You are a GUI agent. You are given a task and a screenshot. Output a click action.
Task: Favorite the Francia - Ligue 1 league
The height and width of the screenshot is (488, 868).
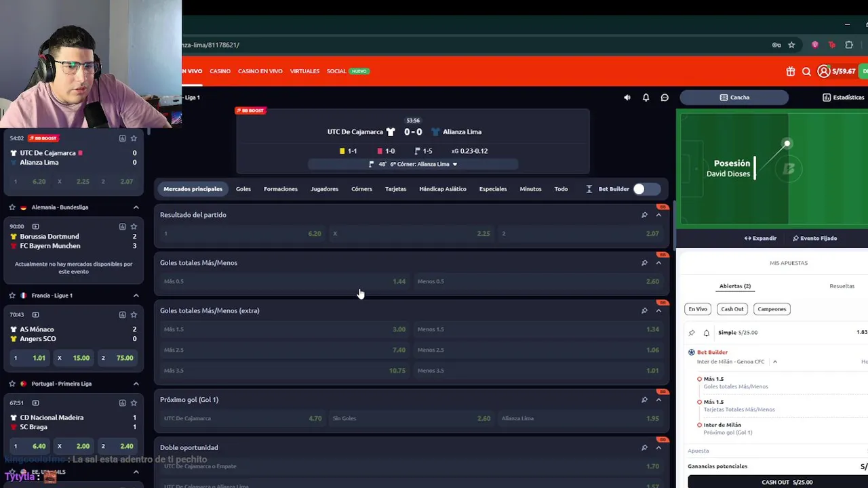12,296
